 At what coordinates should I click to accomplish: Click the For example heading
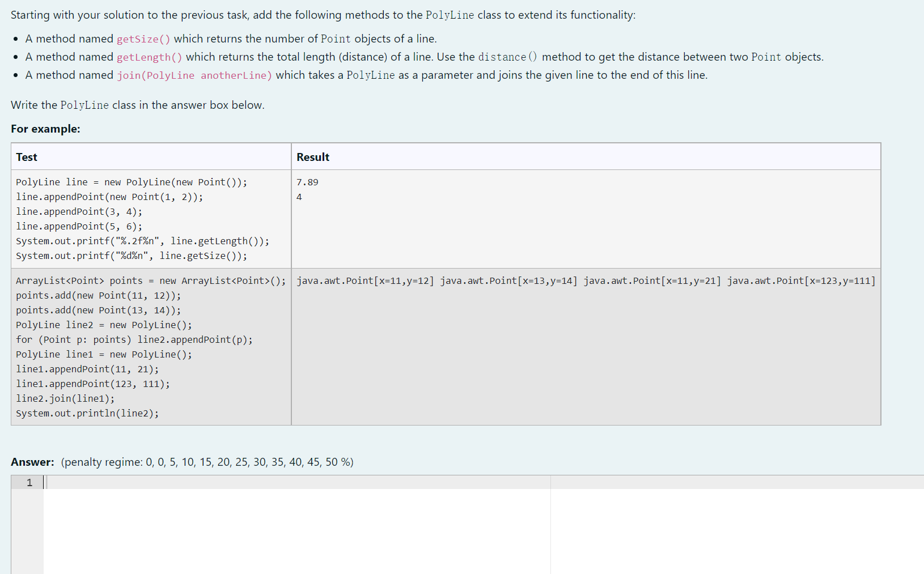click(45, 129)
